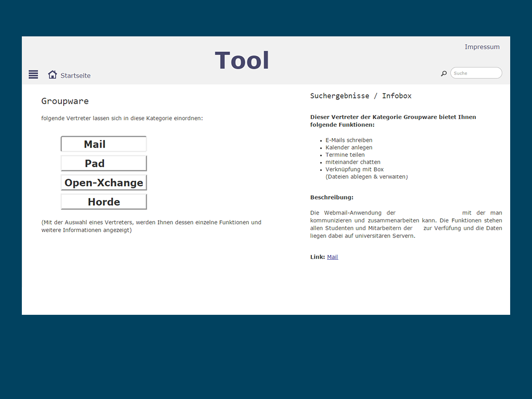Click into the Suche search field
The height and width of the screenshot is (399, 532).
coord(476,73)
